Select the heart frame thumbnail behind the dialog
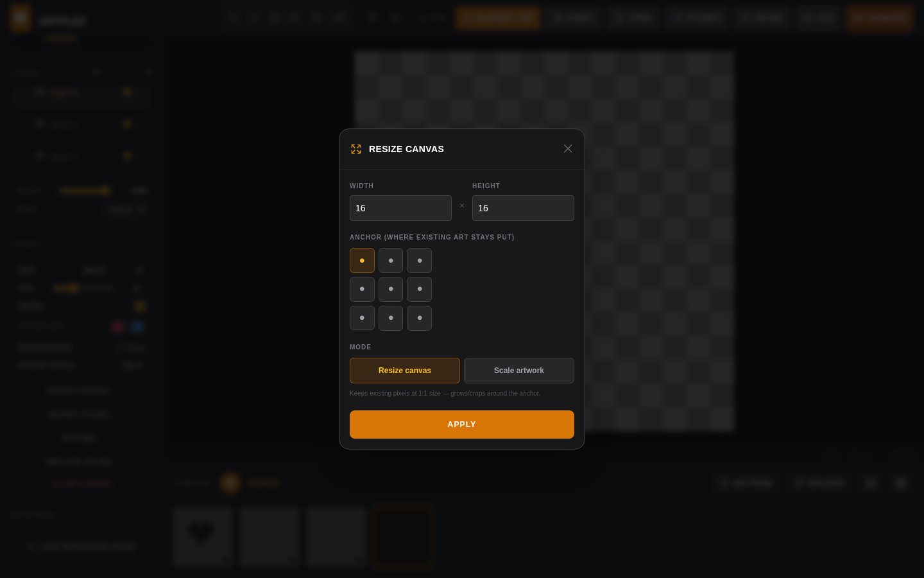 (x=203, y=536)
